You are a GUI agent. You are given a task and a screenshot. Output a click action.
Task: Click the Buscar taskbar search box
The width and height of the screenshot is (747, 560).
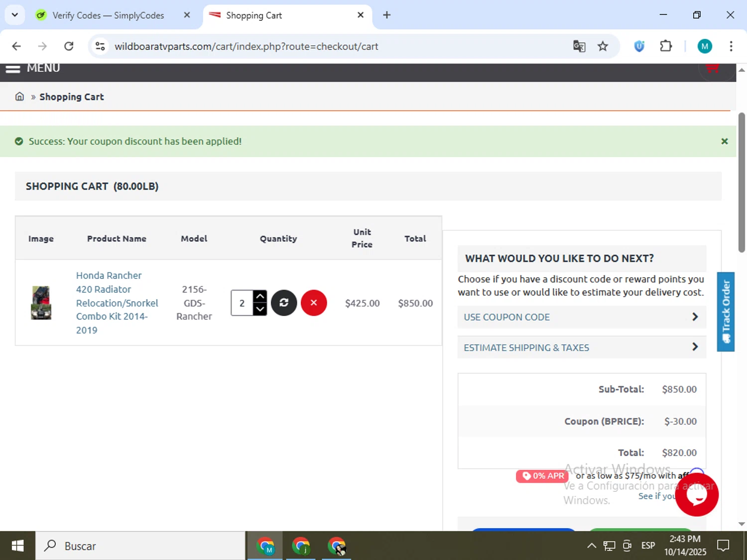pyautogui.click(x=140, y=546)
